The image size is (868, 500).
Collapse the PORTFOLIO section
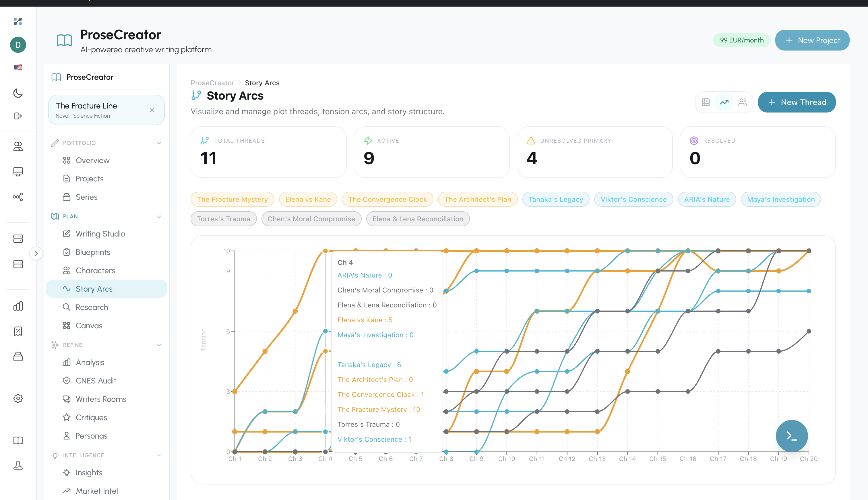coord(159,143)
